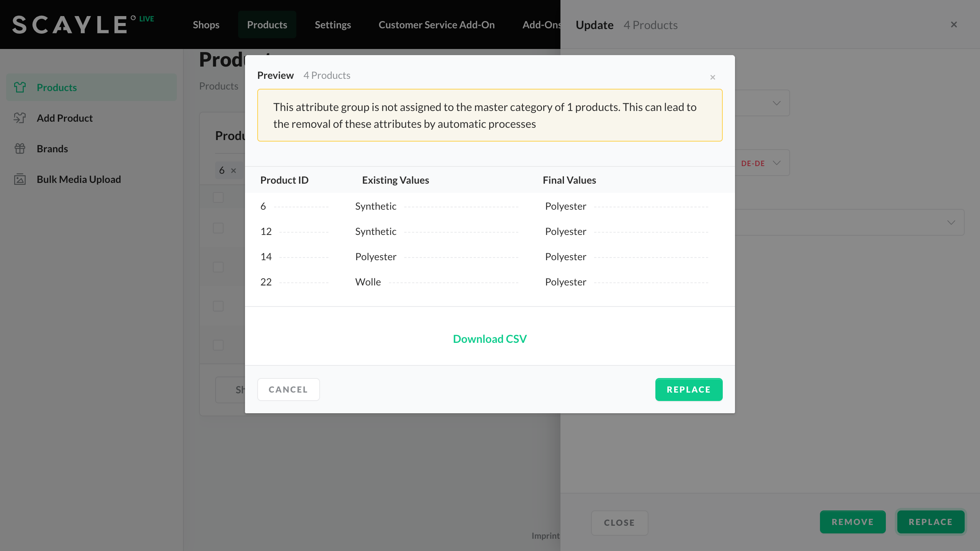Click the Products shirt icon in sidebar

point(20,87)
